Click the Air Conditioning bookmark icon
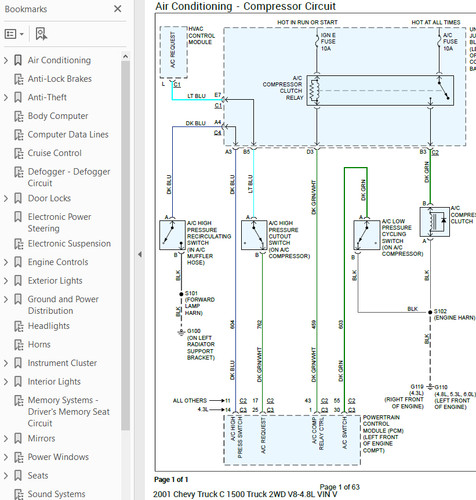 point(18,60)
